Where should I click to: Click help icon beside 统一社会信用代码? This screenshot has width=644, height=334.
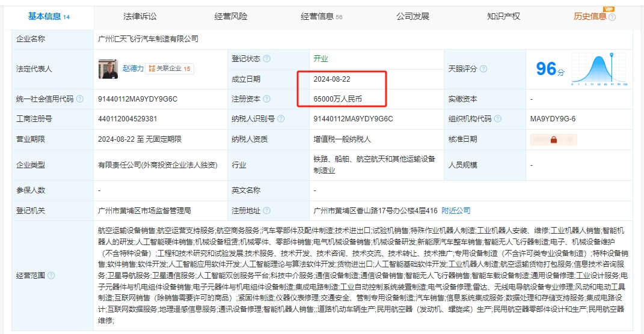tap(80, 99)
